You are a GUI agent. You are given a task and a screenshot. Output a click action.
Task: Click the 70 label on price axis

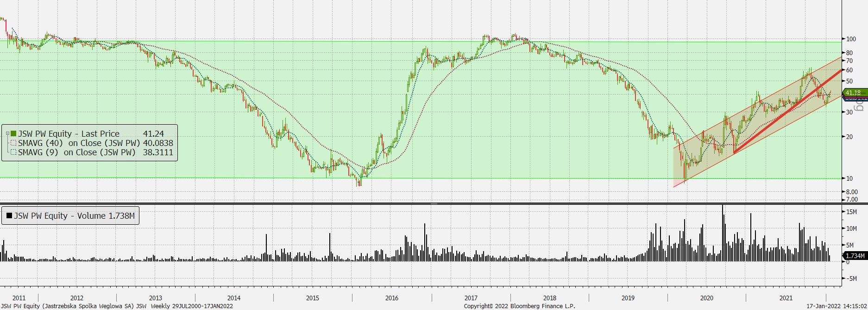tap(849, 61)
